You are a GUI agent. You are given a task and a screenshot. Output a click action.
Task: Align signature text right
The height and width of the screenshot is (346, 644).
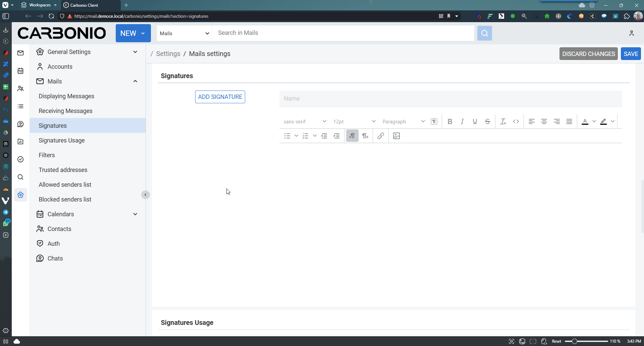pos(557,121)
